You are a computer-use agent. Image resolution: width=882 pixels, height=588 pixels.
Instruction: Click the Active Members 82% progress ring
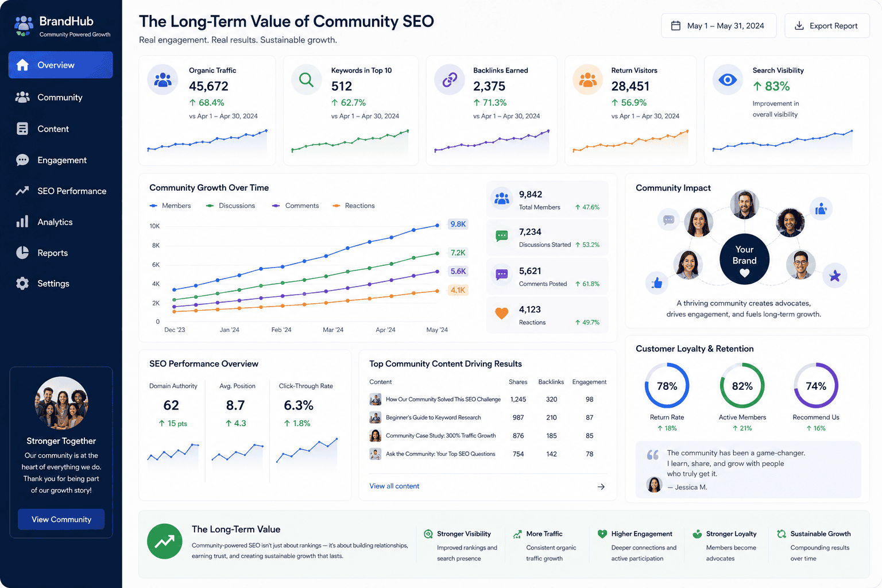(742, 386)
